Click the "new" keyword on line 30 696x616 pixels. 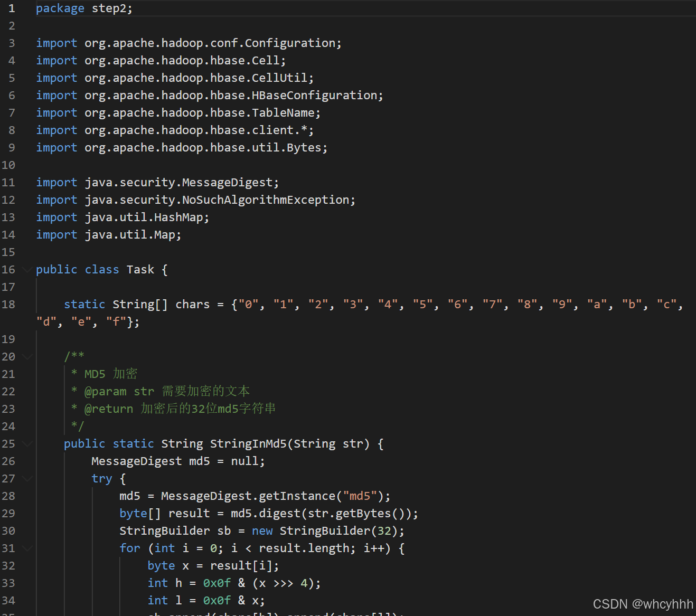(262, 531)
